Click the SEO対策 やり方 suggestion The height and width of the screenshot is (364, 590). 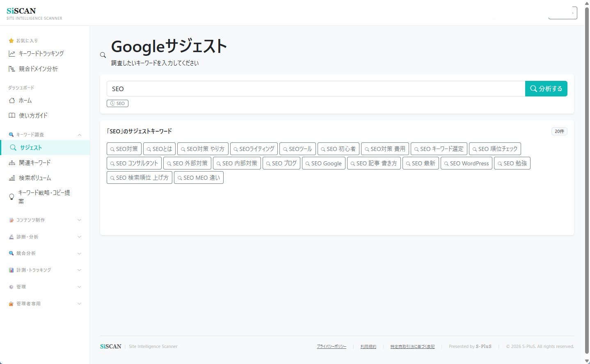pyautogui.click(x=203, y=149)
